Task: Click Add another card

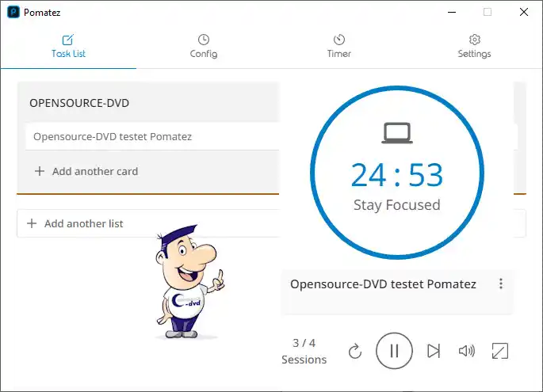Action: click(x=86, y=171)
